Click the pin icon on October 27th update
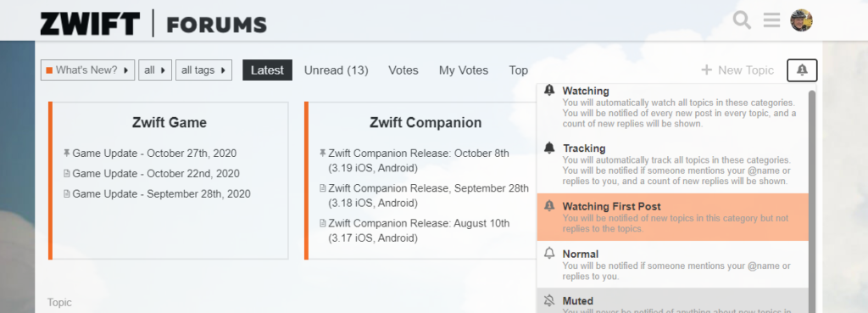Viewport: 868px width, 313px height. [67, 154]
